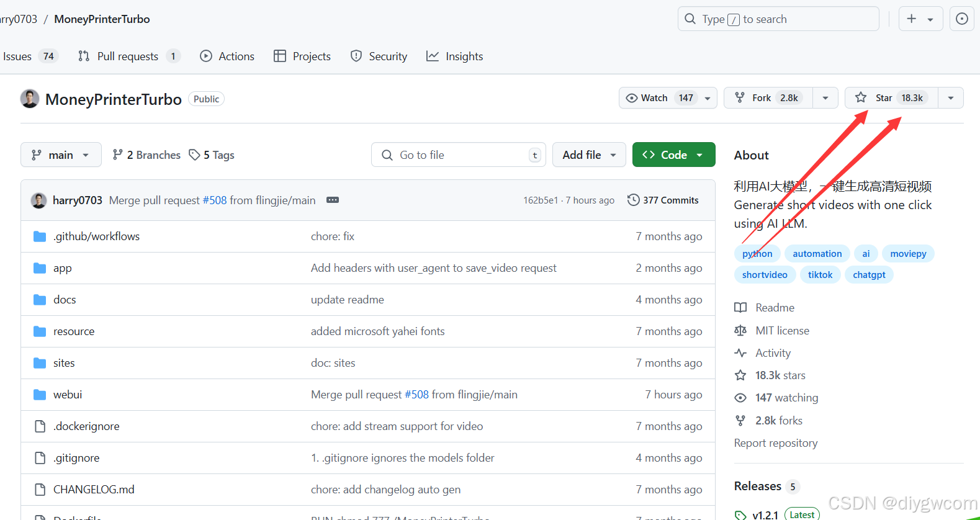Click the Report repository link
Viewport: 980px width, 520px height.
coord(776,443)
